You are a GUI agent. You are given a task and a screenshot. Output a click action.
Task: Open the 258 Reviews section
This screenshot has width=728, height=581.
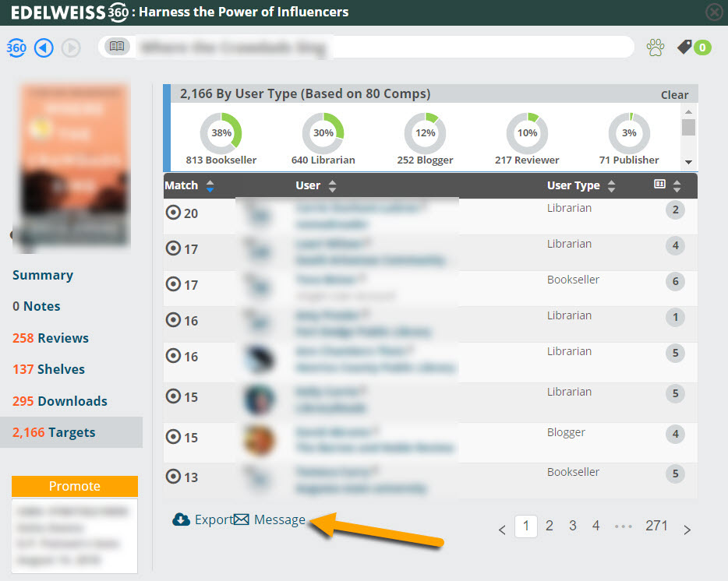(51, 338)
